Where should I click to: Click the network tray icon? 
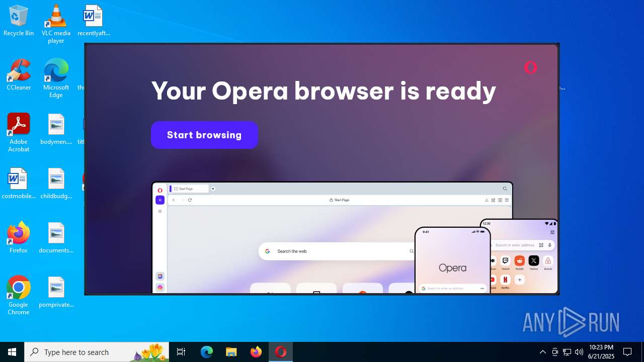567,352
